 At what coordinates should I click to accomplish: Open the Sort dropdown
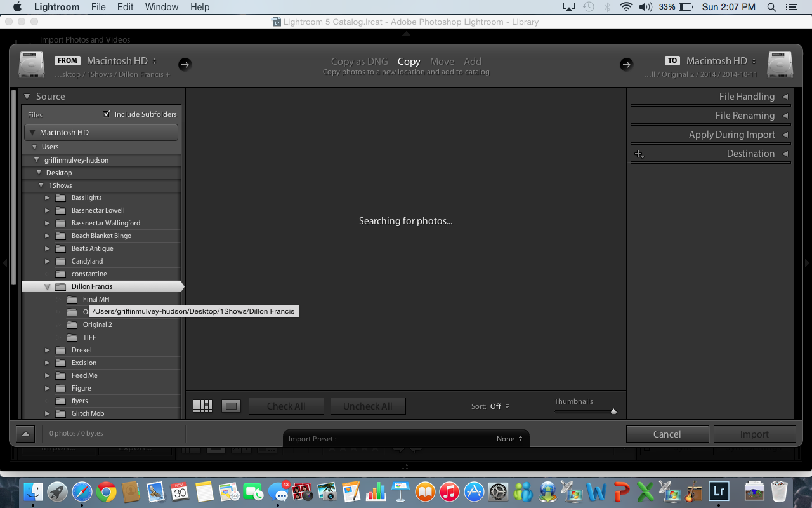499,406
